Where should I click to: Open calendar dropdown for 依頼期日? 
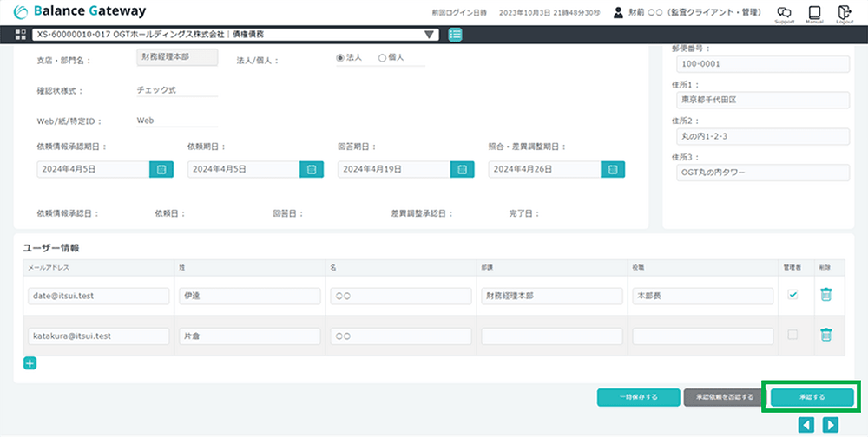[312, 169]
